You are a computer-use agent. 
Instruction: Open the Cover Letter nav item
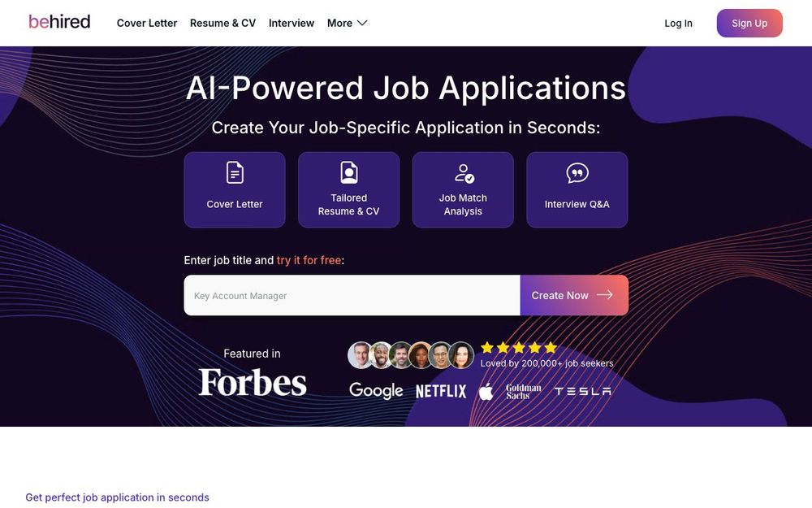tap(146, 23)
